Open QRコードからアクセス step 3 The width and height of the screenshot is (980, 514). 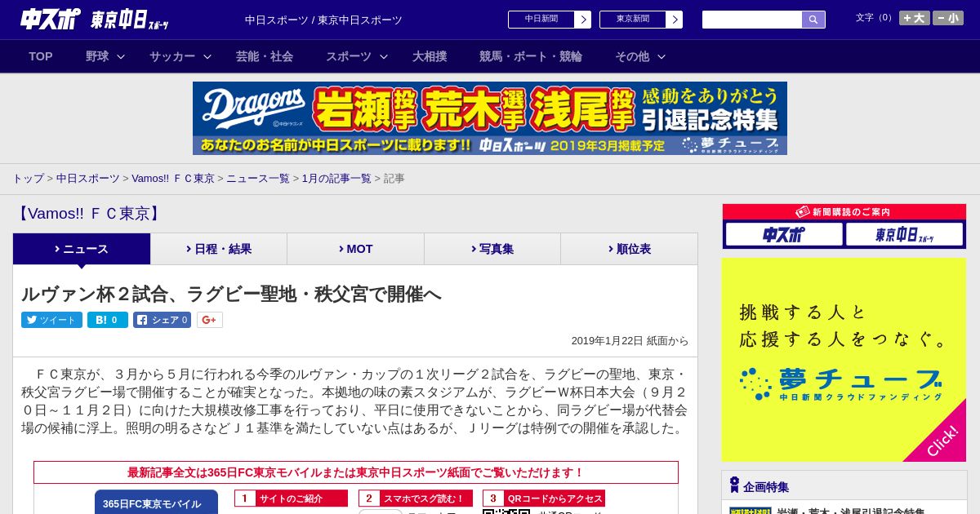tap(544, 498)
